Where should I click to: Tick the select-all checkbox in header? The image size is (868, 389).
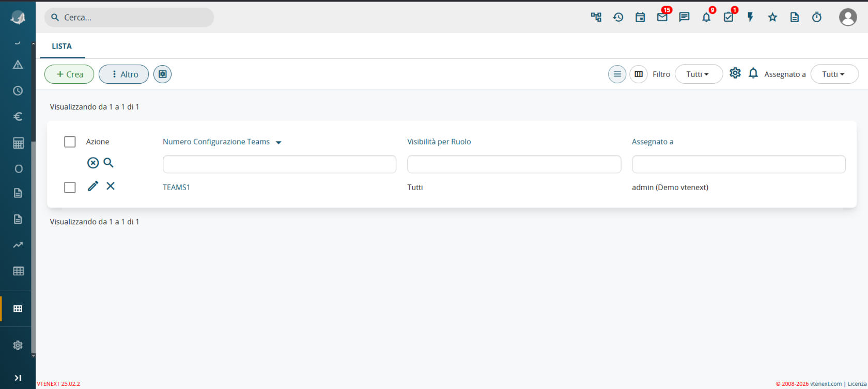(x=70, y=142)
